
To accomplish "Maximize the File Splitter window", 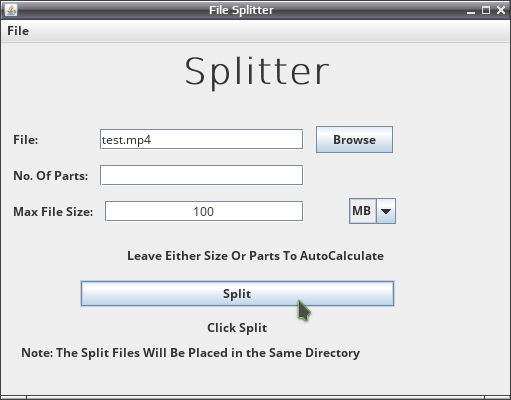I will [486, 10].
